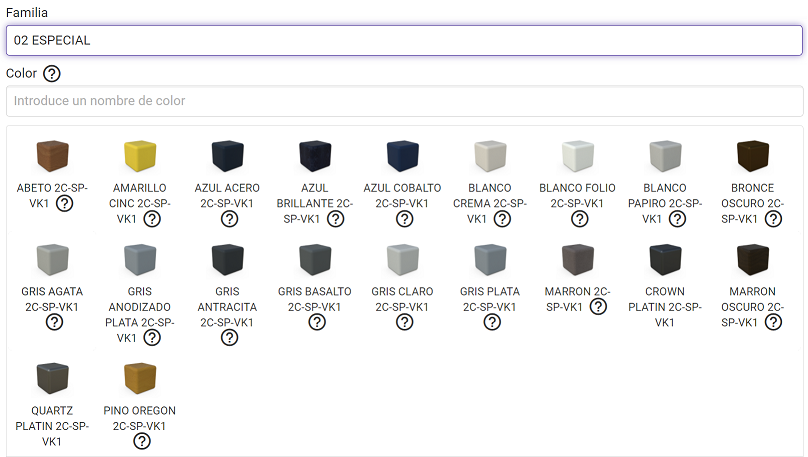Choose Crown Platin color swatch
808x457 pixels.
pos(667,260)
